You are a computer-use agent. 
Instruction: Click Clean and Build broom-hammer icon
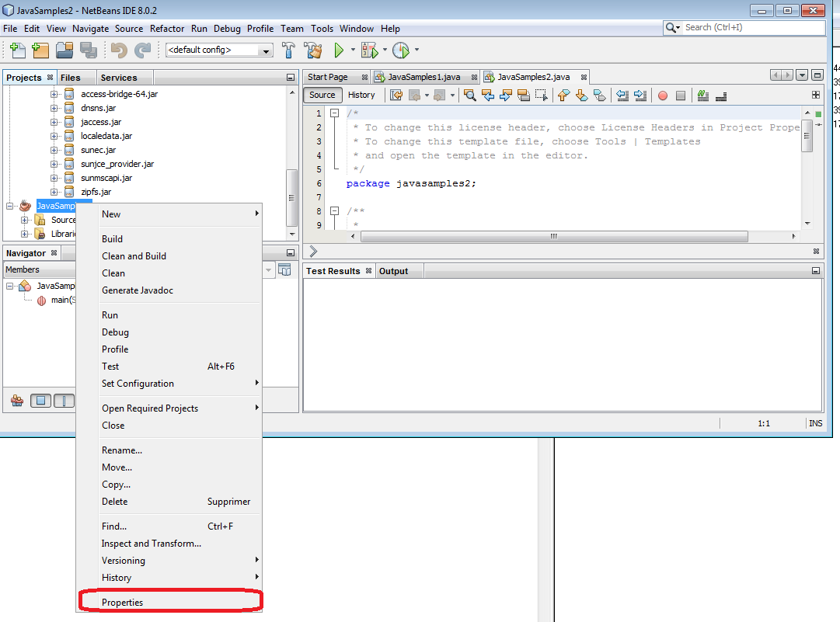312,50
